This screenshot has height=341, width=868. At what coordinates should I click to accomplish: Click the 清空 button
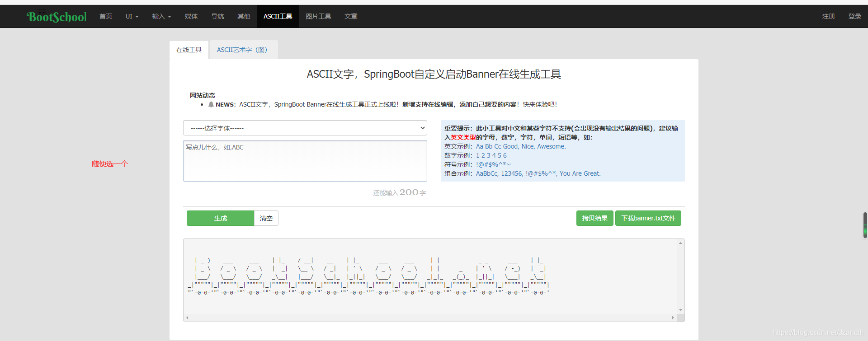[x=266, y=218]
